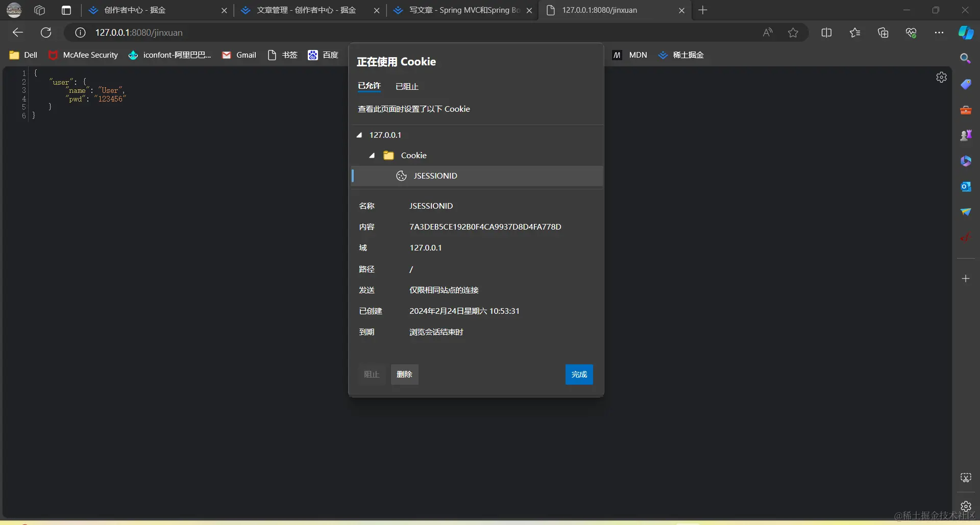Open the iconfont-阿里巴巴 bookmark

click(169, 55)
